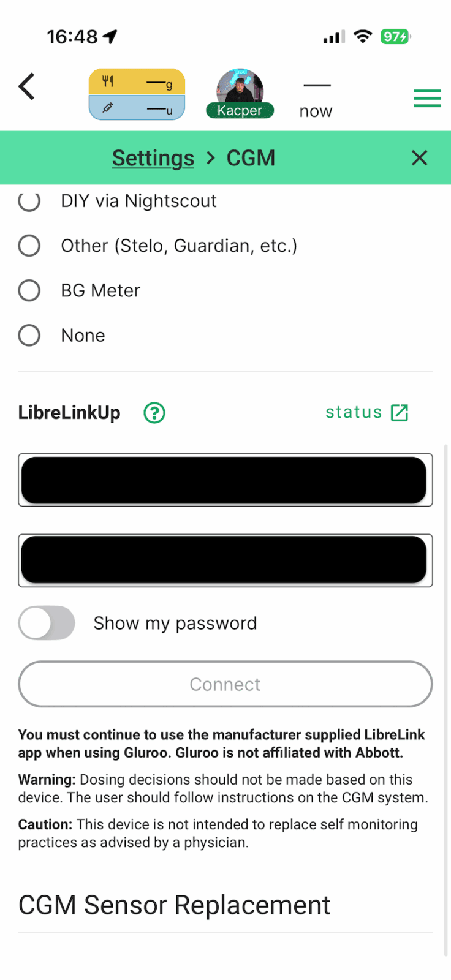Tap the carbs fork-and-knife icon

point(108,81)
